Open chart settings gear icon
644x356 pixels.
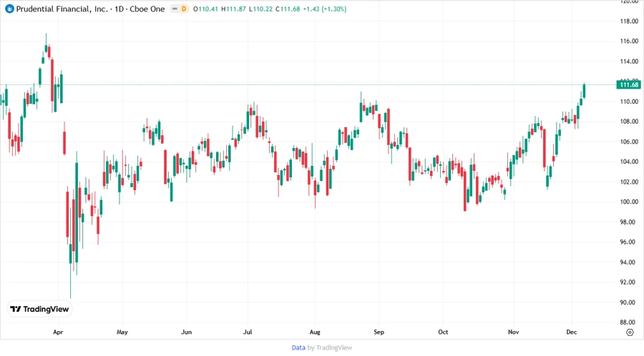[630, 332]
